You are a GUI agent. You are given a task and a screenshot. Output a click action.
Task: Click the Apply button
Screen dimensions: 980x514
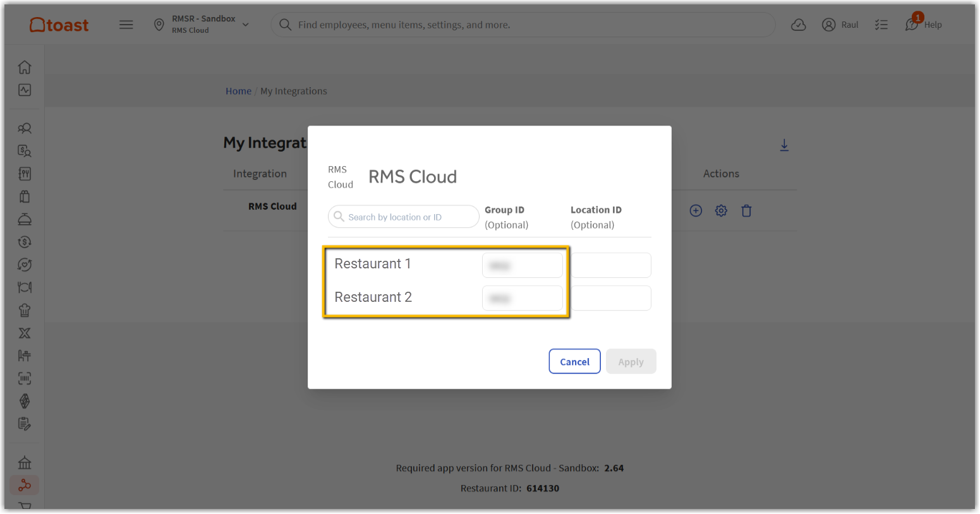(631, 361)
